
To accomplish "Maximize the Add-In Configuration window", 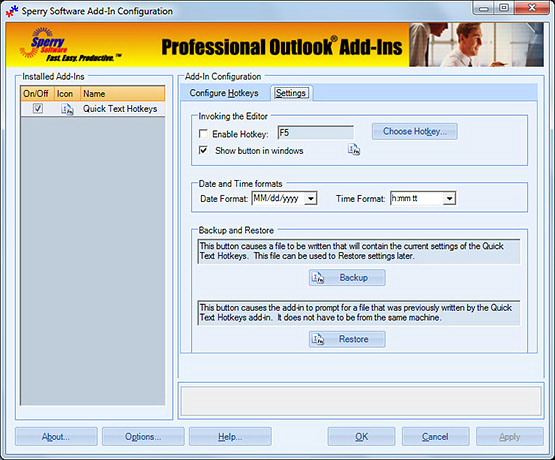I will 504,7.
